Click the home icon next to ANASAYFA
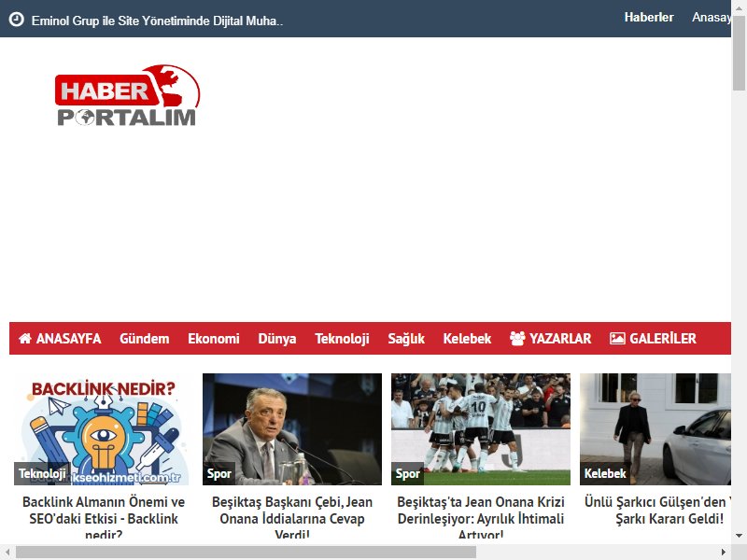 (25, 338)
